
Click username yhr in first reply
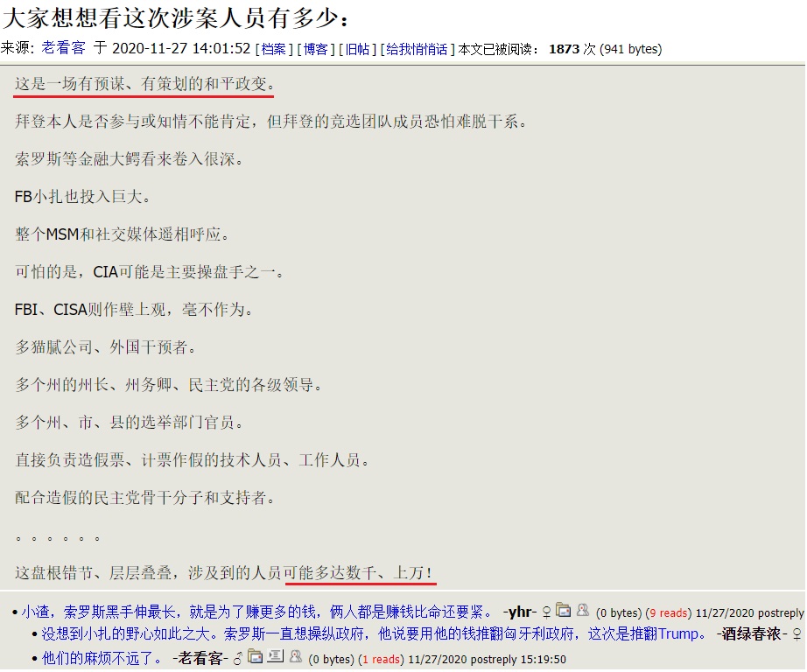[x=520, y=612]
